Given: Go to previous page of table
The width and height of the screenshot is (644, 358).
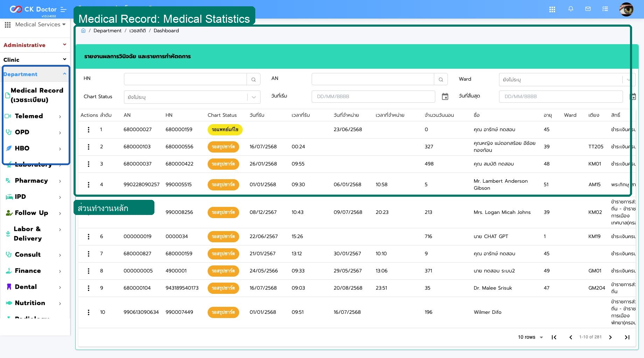Looking at the screenshot, I should click(571, 337).
